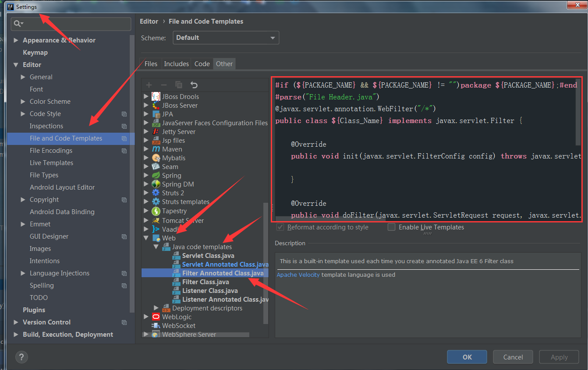Click Editor breadcrumb in header
588x370 pixels.
pos(149,21)
